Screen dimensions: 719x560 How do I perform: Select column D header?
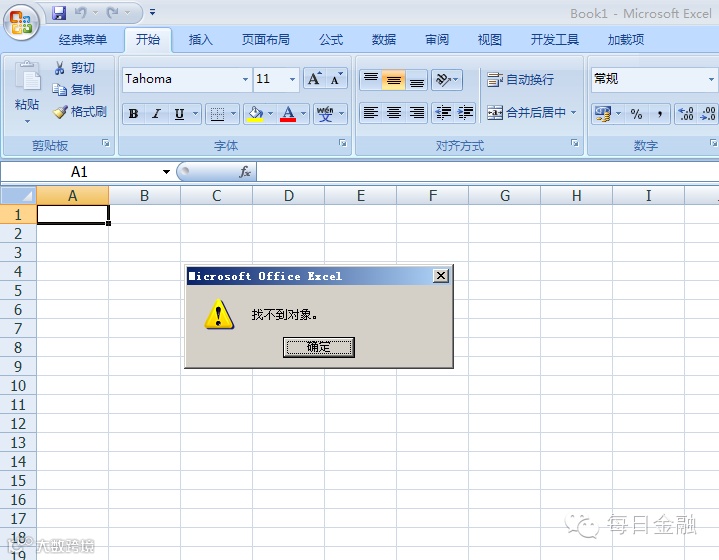tap(288, 196)
